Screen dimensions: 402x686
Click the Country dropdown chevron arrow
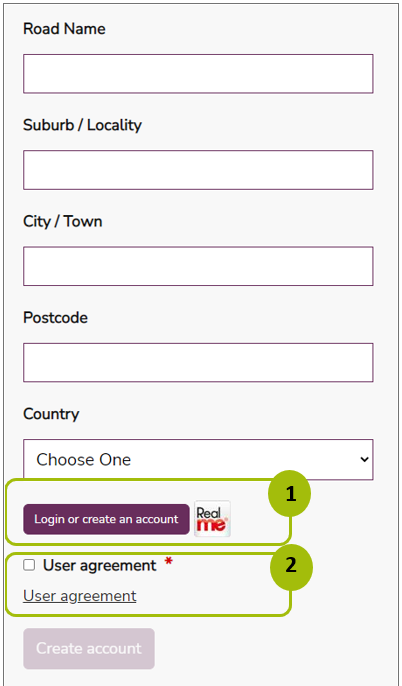tap(364, 460)
